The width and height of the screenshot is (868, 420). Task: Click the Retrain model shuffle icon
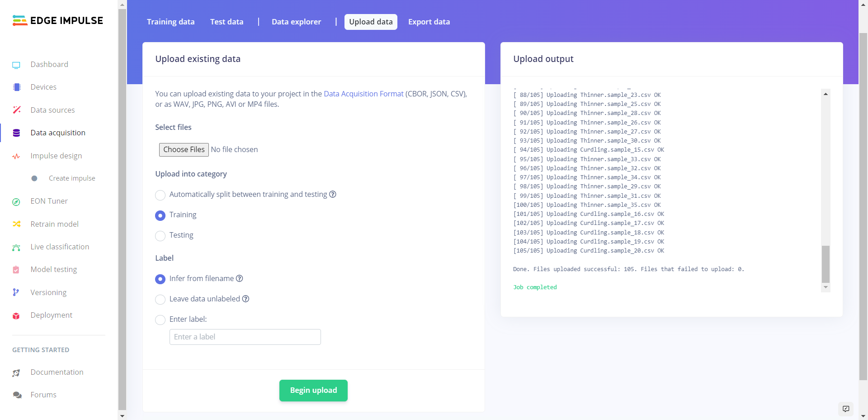[17, 224]
